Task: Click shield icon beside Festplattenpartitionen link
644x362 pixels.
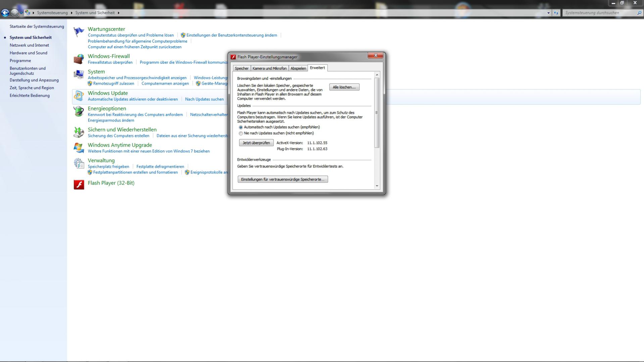Action: tap(90, 172)
